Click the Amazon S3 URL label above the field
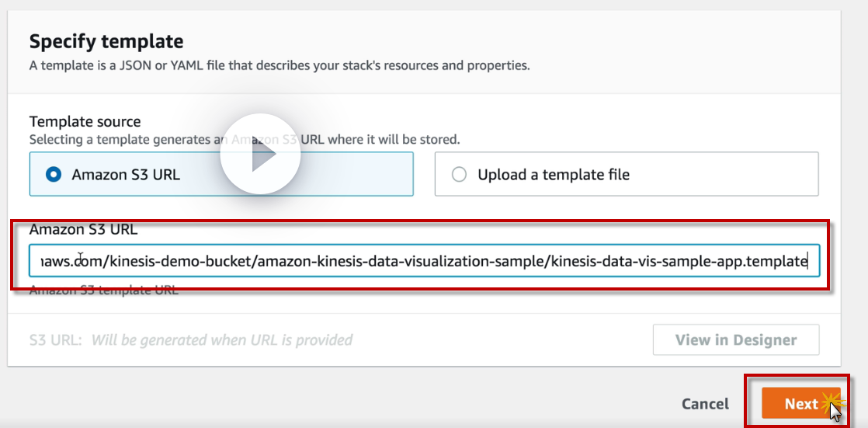The width and height of the screenshot is (868, 428). click(x=84, y=229)
